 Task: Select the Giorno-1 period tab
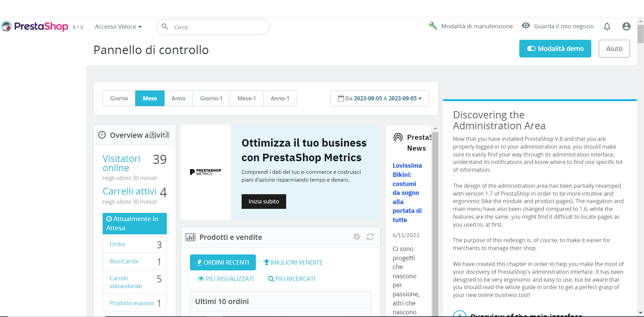click(211, 98)
